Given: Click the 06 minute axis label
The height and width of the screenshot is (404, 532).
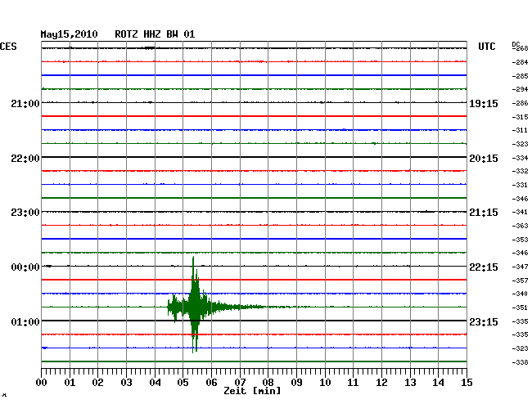Looking at the screenshot, I should (211, 383).
